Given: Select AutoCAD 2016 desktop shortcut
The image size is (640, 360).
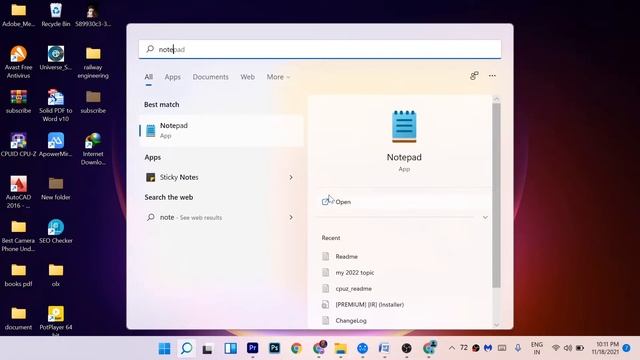Looking at the screenshot, I should point(18,192).
